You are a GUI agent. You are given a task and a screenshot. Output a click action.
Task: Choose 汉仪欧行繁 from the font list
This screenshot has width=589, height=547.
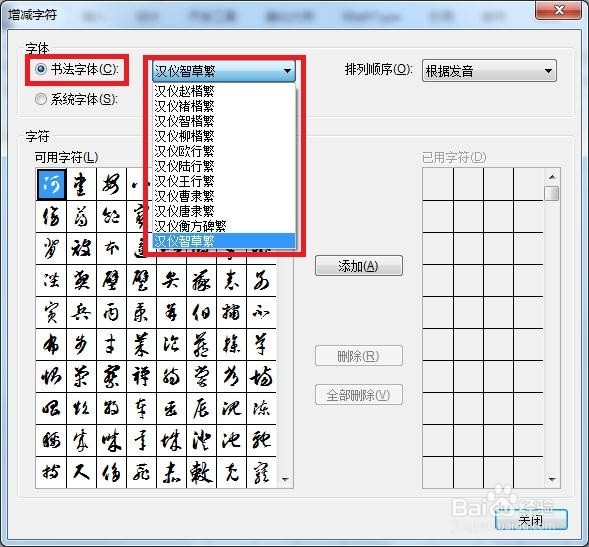224,151
